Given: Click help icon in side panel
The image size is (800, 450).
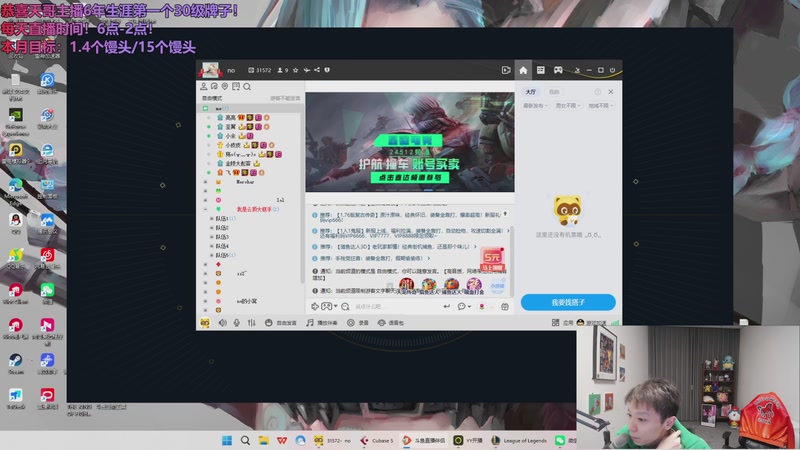Looking at the screenshot, I should [x=597, y=92].
